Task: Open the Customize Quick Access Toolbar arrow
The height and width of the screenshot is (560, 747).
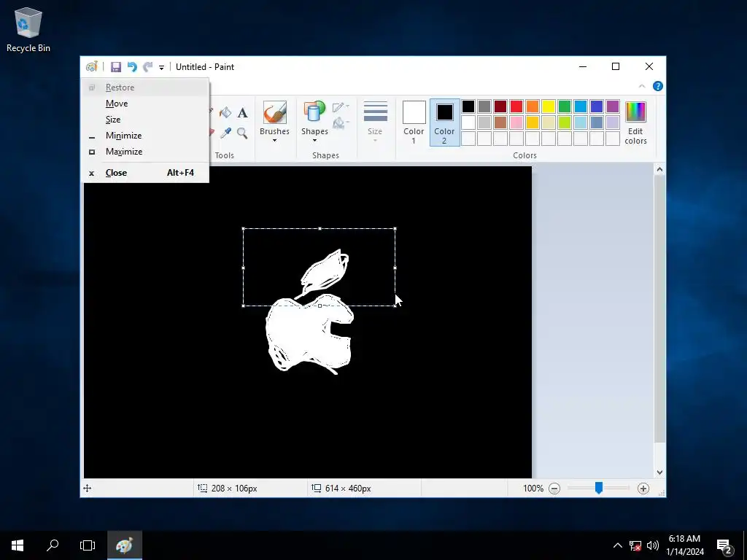Action: (161, 68)
